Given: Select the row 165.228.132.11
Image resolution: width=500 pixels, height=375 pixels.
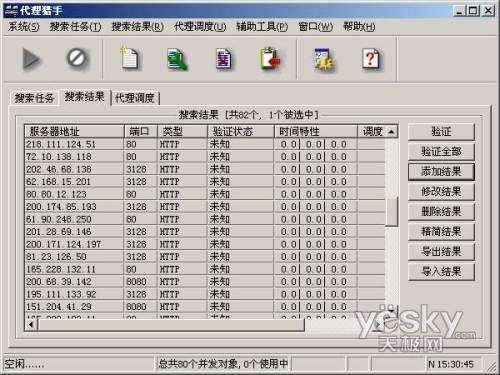Looking at the screenshot, I should click(x=205, y=269).
